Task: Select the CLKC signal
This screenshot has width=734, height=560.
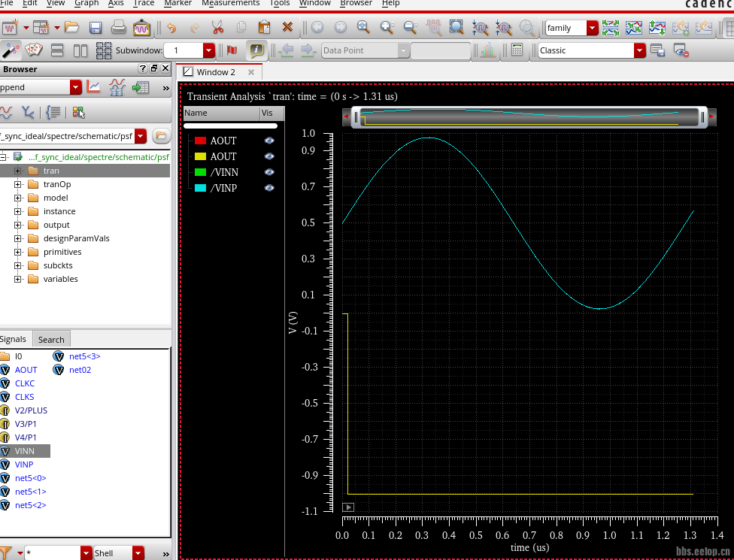Action: coord(24,383)
